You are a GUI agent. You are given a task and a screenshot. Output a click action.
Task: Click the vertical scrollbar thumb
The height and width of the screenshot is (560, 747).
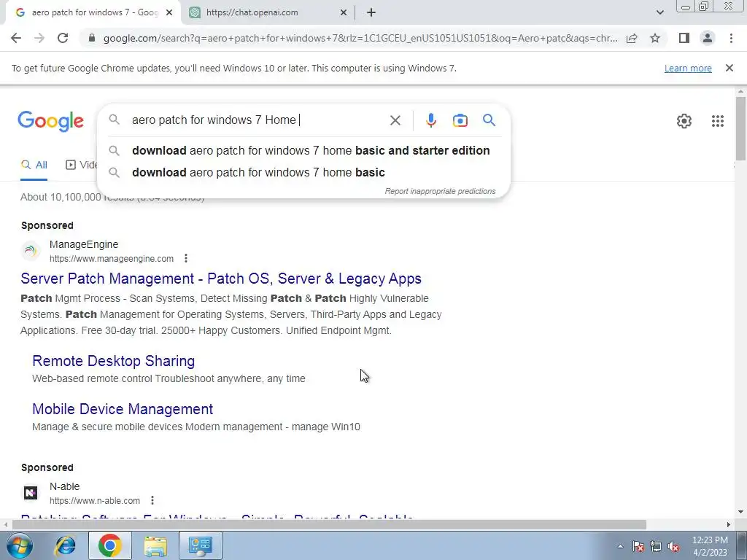coord(740,128)
